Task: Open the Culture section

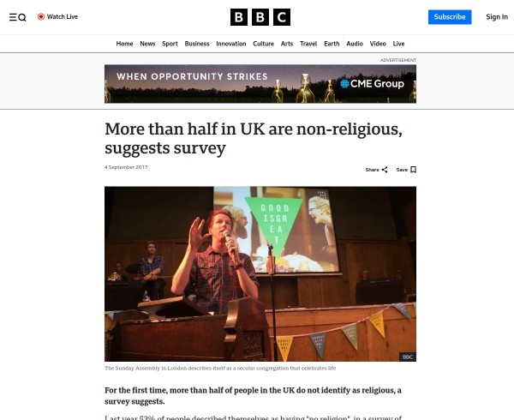Action: click(x=263, y=44)
